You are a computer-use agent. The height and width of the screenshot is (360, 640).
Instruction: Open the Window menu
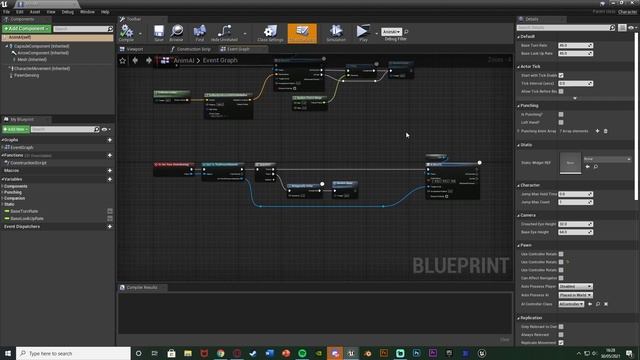pos(87,12)
